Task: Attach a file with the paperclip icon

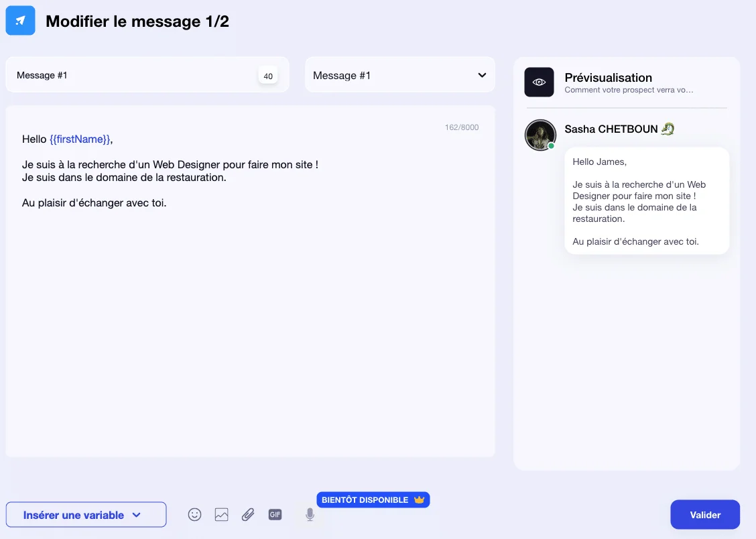Action: 248,514
